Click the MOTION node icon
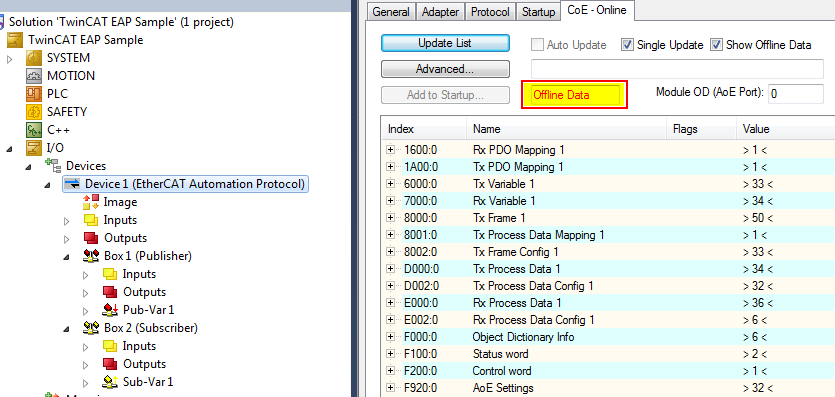 (x=34, y=76)
